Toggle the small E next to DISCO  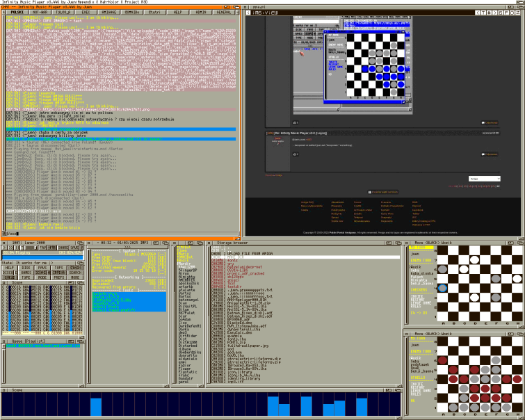(x=16, y=273)
